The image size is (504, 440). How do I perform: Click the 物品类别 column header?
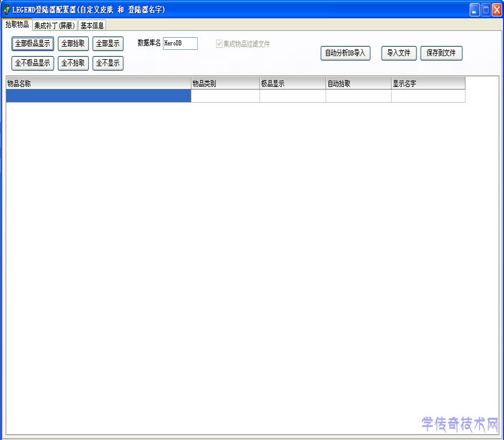tap(225, 83)
